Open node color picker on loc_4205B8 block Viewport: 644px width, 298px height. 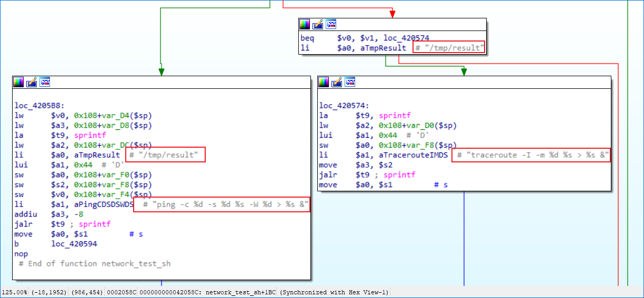18,82
